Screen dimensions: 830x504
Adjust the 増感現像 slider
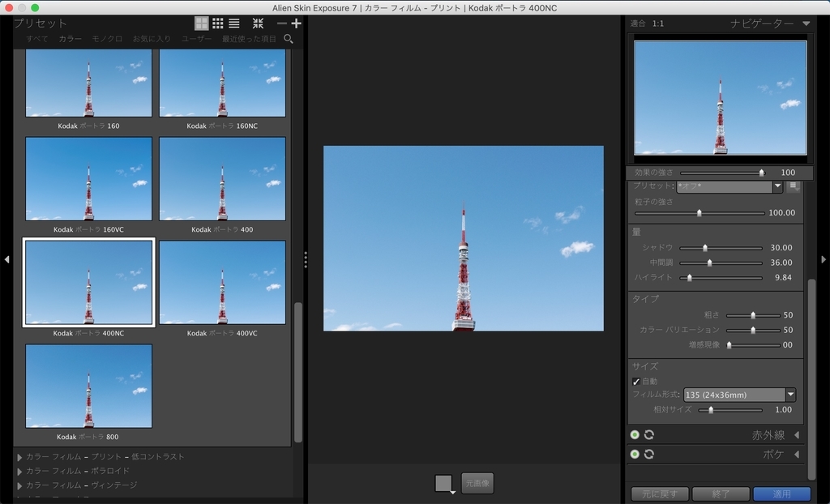(753, 344)
